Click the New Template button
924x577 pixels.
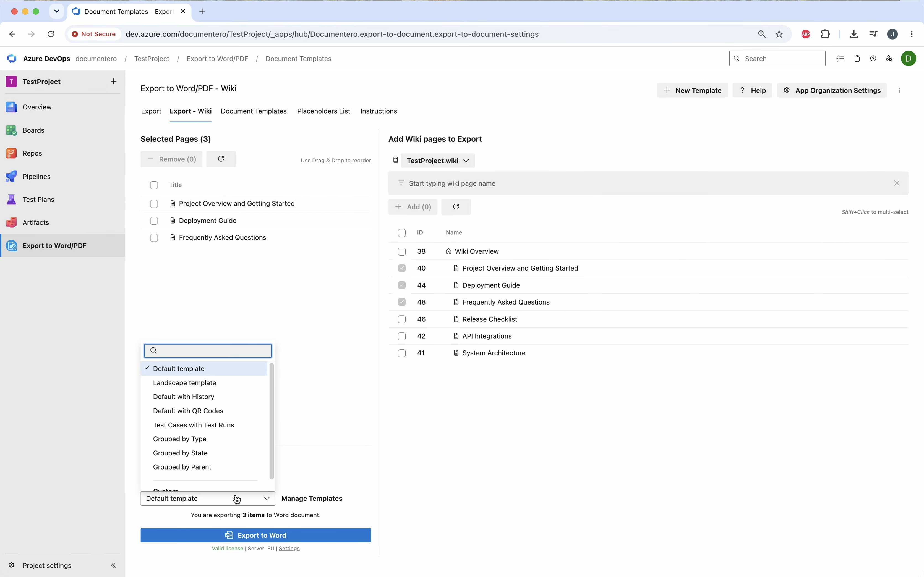coord(692,90)
